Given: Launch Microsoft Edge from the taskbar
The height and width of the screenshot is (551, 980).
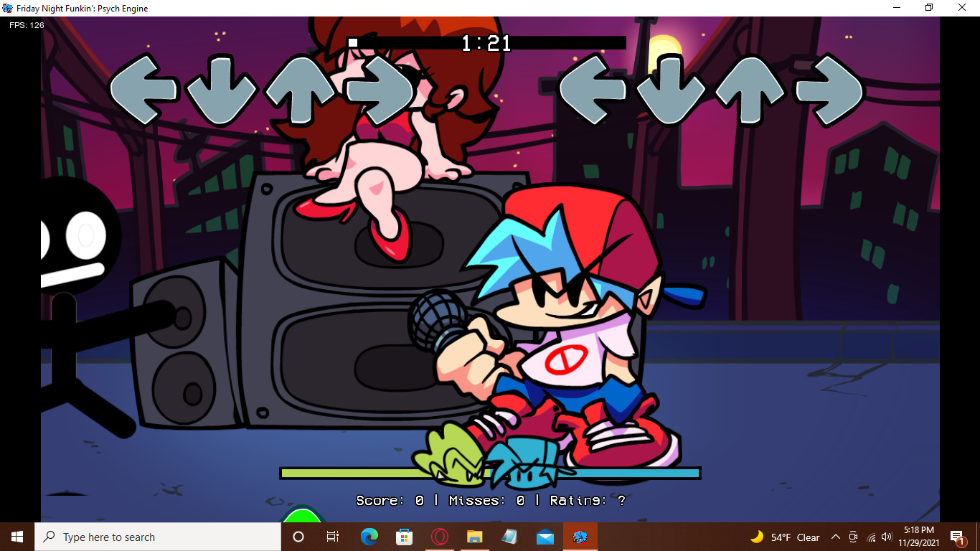Looking at the screenshot, I should coord(369,537).
